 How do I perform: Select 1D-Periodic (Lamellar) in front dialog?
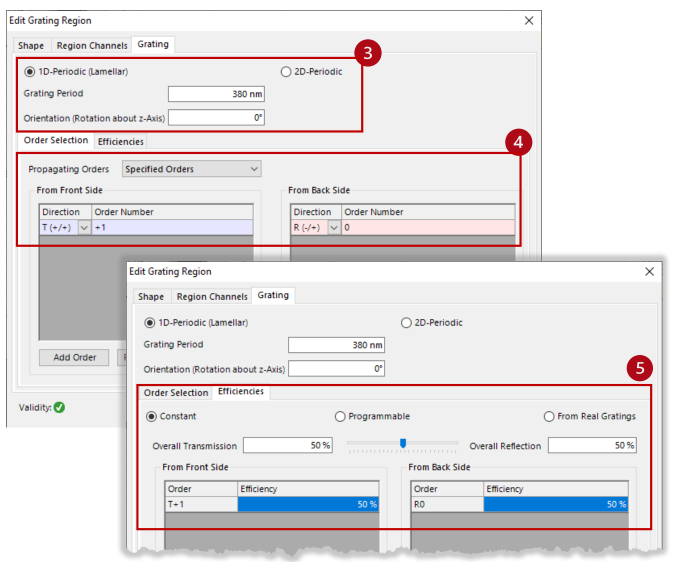pos(149,322)
